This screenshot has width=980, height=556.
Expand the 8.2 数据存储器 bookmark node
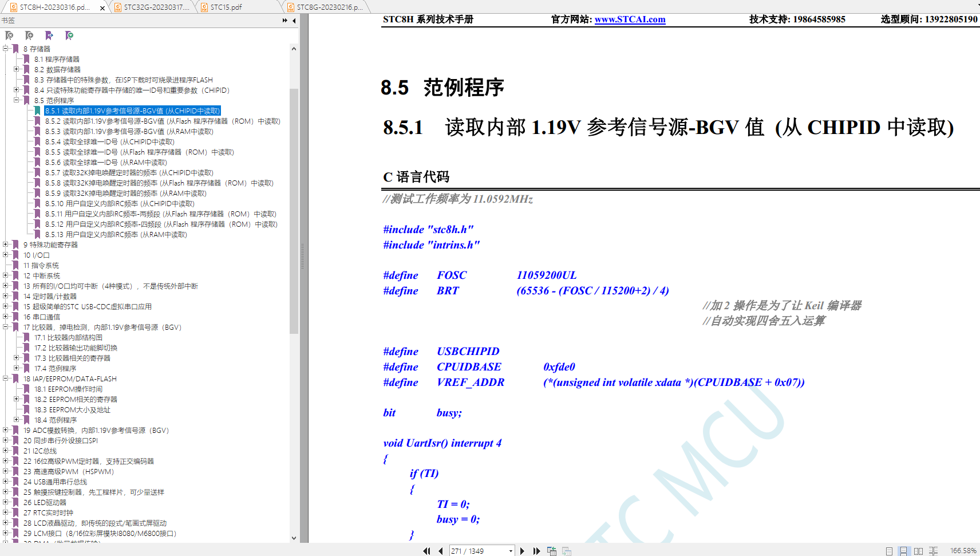pos(17,69)
